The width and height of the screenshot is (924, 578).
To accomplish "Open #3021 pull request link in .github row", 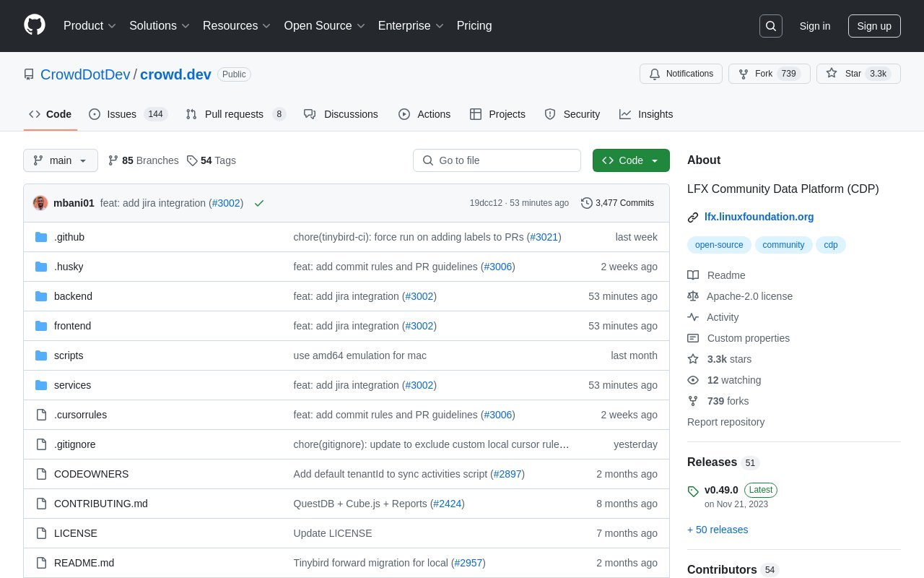I will [x=544, y=237].
